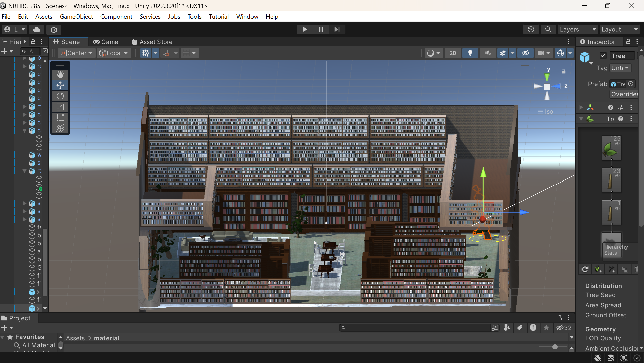This screenshot has width=644, height=363.
Task: Select the Rect tool
Action: pos(60,118)
